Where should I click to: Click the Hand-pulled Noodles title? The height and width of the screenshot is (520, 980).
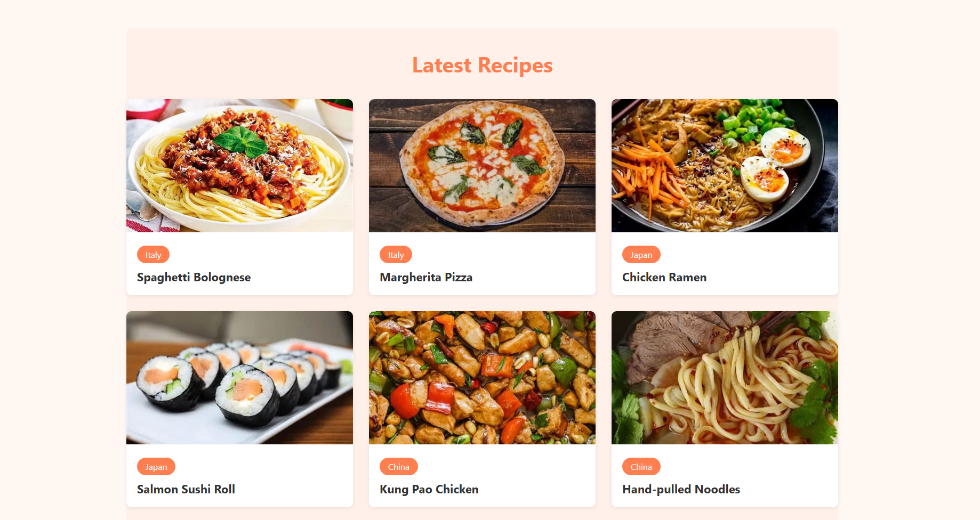click(x=681, y=490)
